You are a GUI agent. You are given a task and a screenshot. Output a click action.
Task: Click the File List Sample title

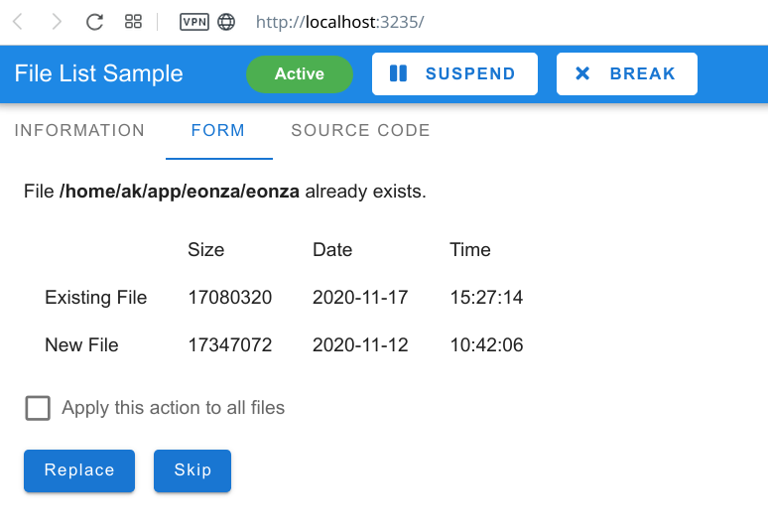click(98, 73)
